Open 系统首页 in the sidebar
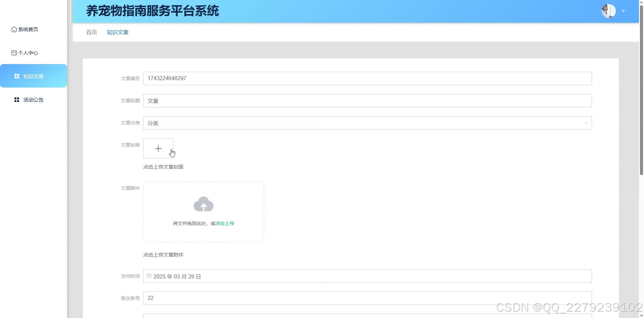Viewport: 644px width, 318px height. pos(25,30)
